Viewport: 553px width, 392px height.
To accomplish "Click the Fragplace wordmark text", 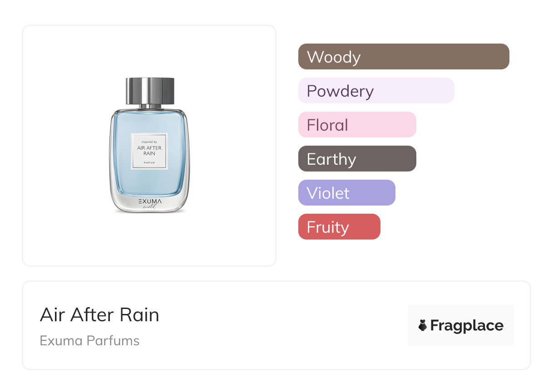I will coord(467,325).
